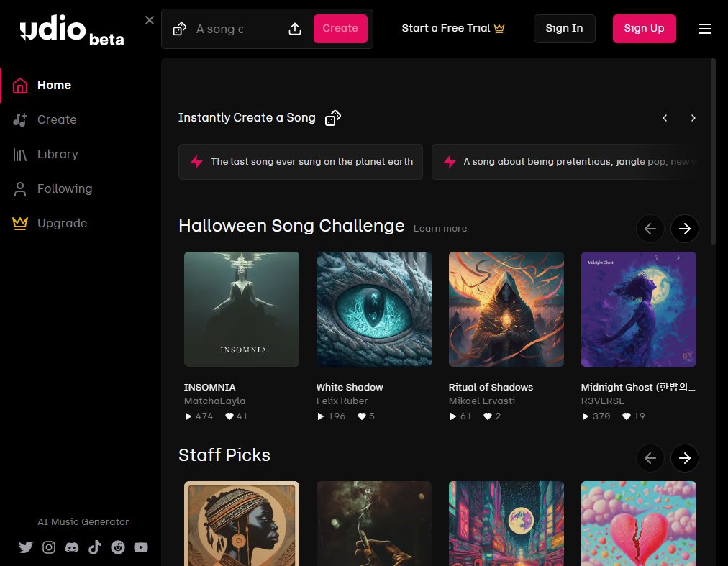Open the YouTube social link icon
Screen dimensions: 728x566
click(x=141, y=547)
